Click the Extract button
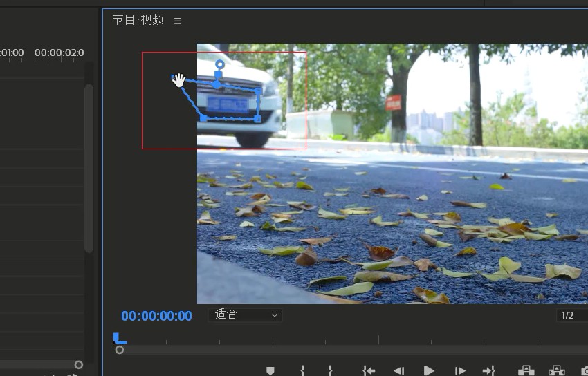This screenshot has width=588, height=376. click(x=556, y=370)
